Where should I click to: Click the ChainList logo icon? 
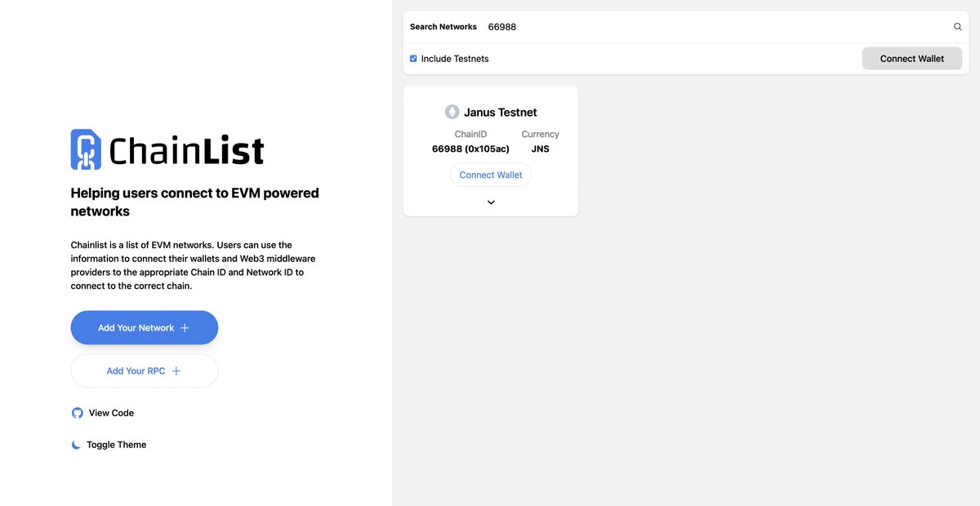pyautogui.click(x=86, y=149)
